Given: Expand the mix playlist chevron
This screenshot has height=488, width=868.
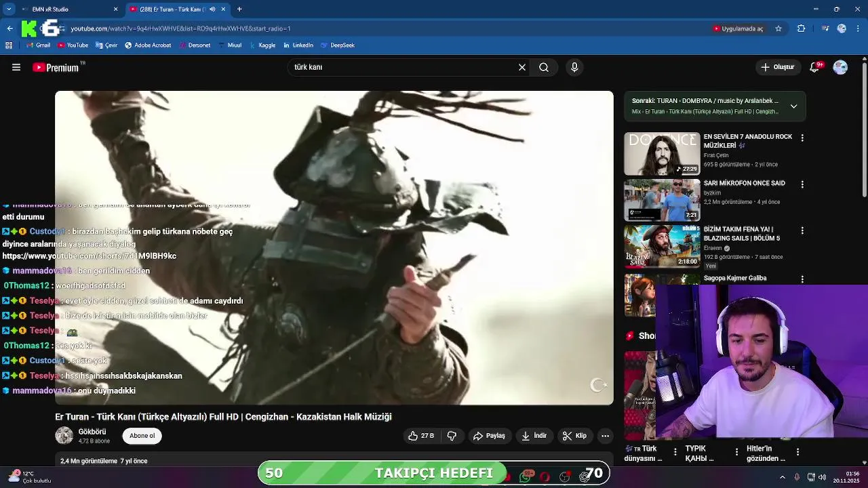Looking at the screenshot, I should click(x=793, y=106).
